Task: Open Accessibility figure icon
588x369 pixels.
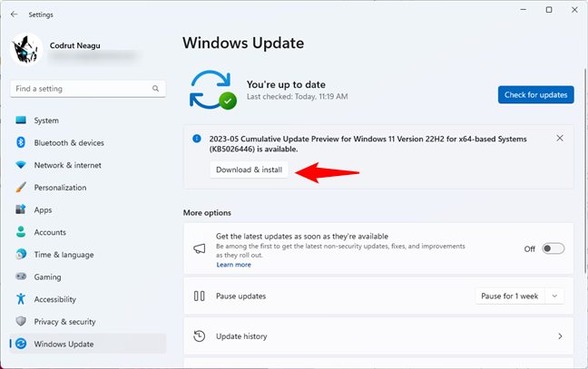Action: point(21,299)
